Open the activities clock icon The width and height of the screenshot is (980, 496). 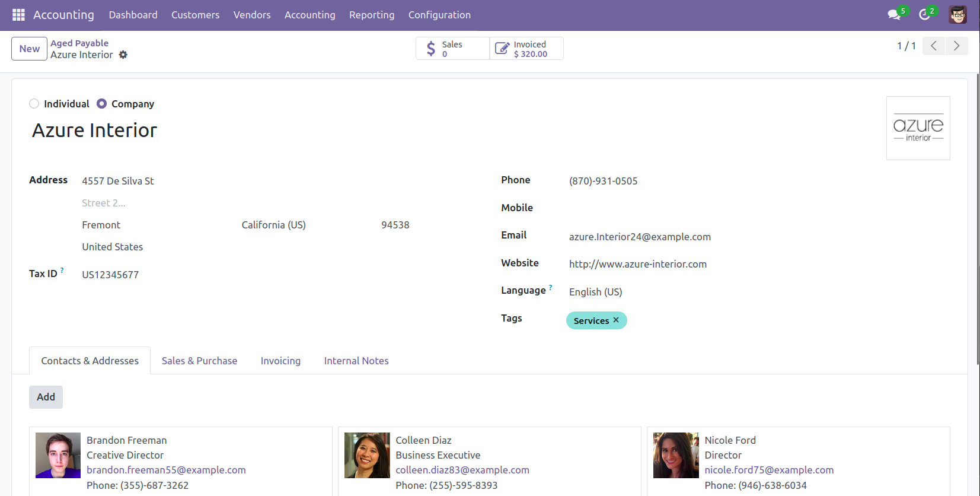pyautogui.click(x=924, y=15)
